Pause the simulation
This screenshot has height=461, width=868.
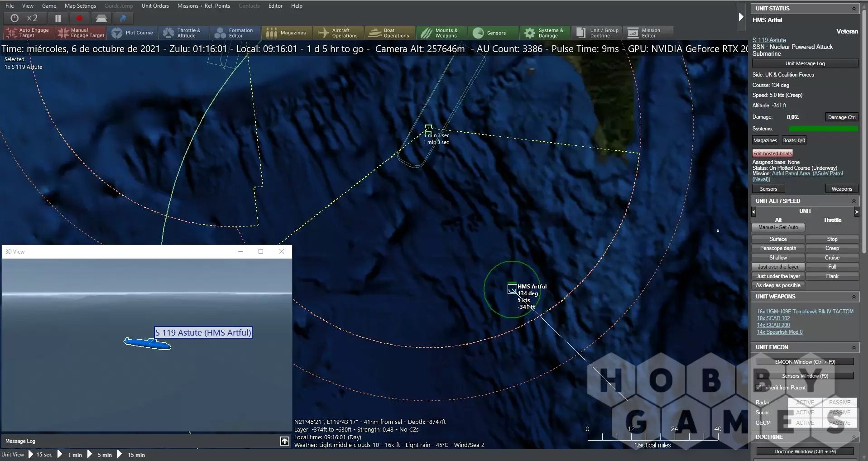pyautogui.click(x=58, y=18)
